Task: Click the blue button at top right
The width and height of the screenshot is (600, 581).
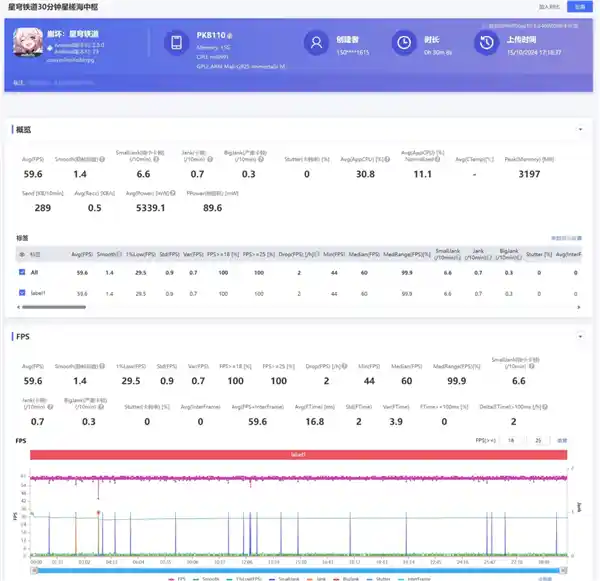Action: click(x=580, y=7)
